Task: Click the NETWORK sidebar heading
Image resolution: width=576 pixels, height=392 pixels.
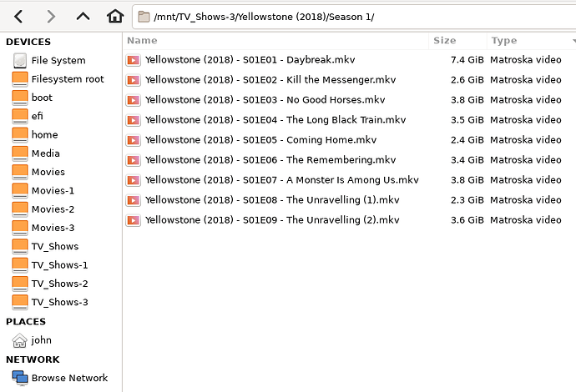Action: point(33,359)
